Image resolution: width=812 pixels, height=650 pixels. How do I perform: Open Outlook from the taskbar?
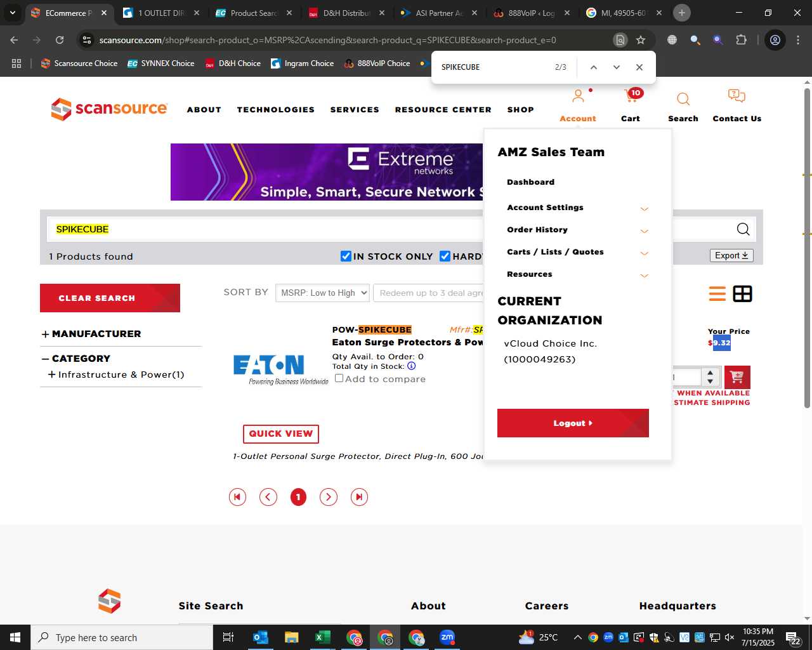261,637
